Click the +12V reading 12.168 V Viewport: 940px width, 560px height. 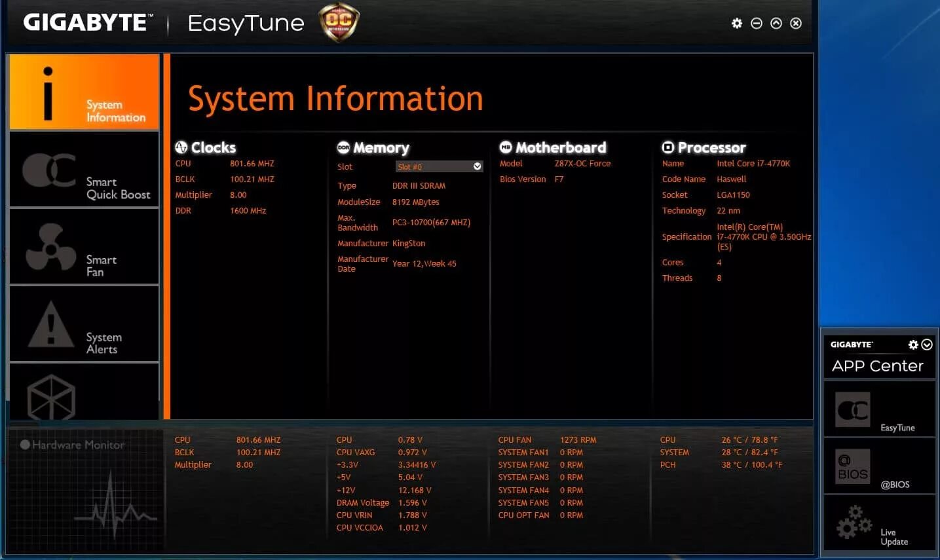click(x=415, y=491)
